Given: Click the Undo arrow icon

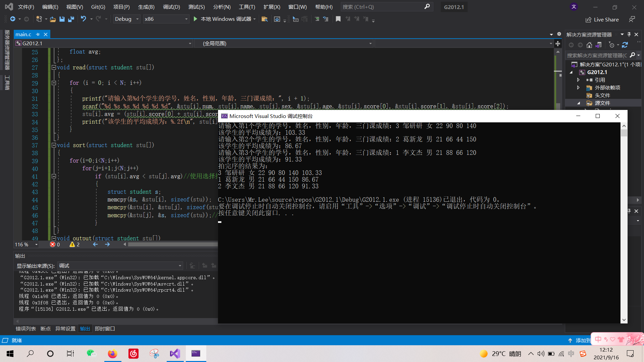Looking at the screenshot, I should [83, 19].
